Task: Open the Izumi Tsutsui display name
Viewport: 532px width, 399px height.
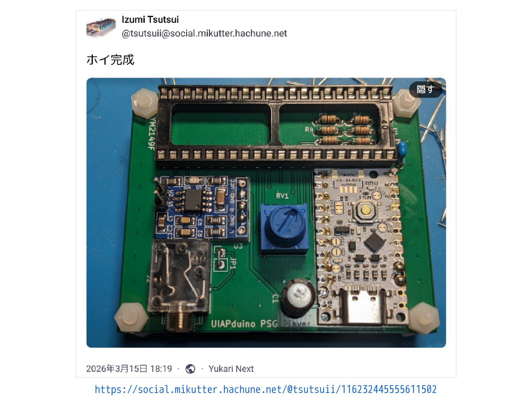Action: coord(150,20)
